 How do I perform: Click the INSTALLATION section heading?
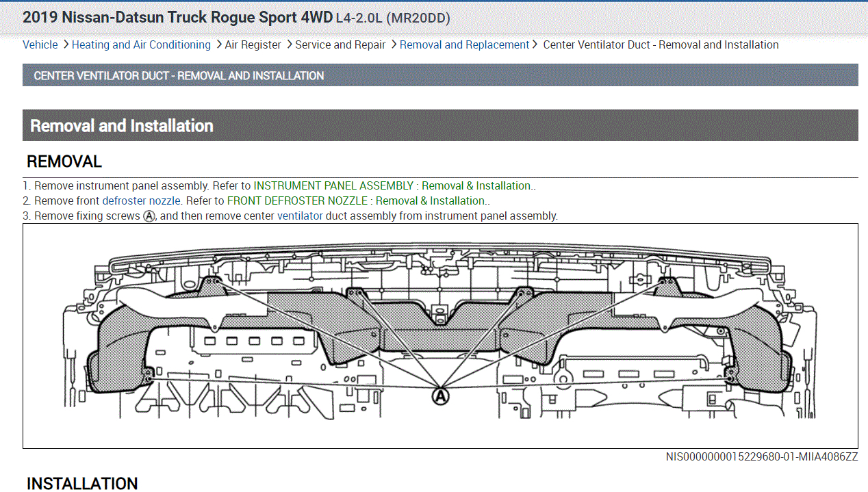[82, 483]
